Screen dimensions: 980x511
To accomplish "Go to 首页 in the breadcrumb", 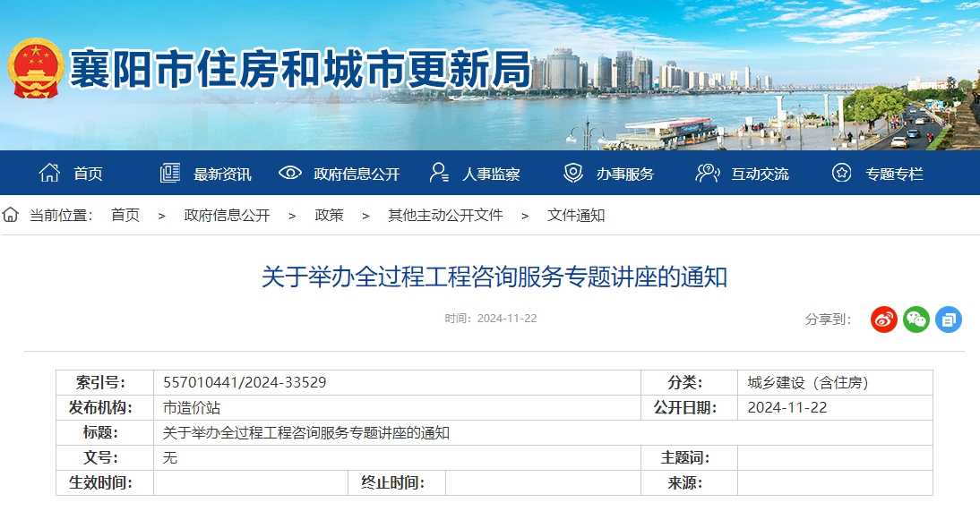I will [x=125, y=216].
